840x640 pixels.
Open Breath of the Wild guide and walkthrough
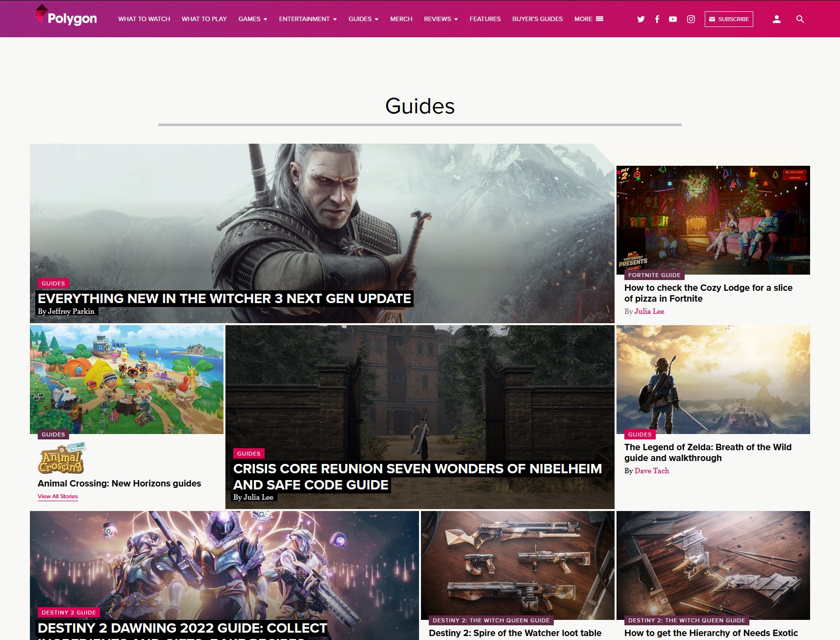click(x=708, y=453)
